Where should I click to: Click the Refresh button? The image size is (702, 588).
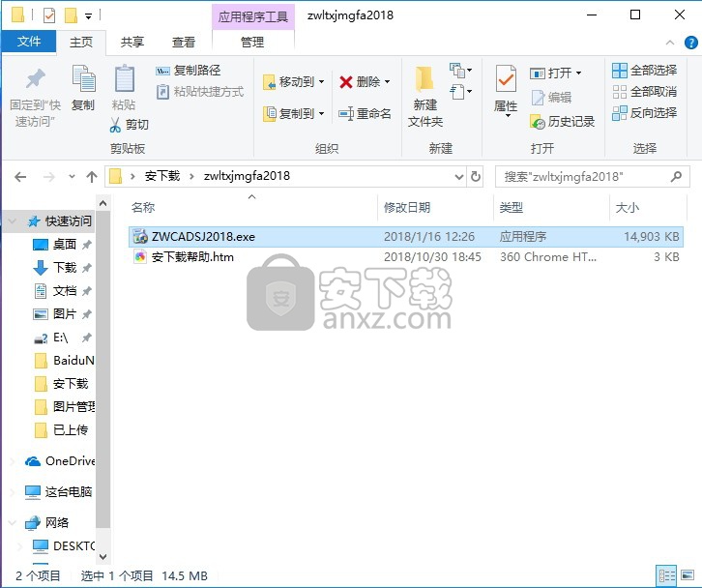pyautogui.click(x=476, y=177)
